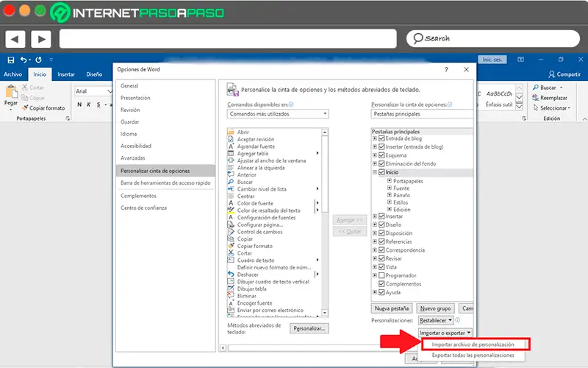
Task: Select the Énfasis sutil style
Action: click(499, 99)
